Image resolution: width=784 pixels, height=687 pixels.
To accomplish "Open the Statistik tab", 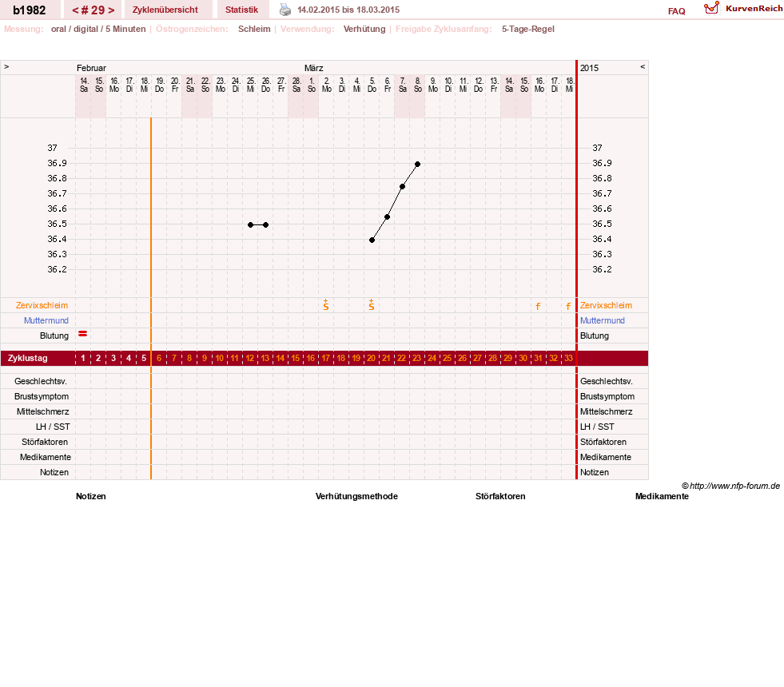I will (x=241, y=10).
